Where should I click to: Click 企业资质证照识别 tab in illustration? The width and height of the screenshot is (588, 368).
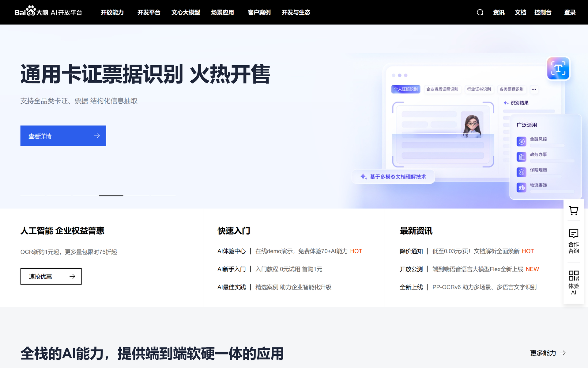pos(442,89)
